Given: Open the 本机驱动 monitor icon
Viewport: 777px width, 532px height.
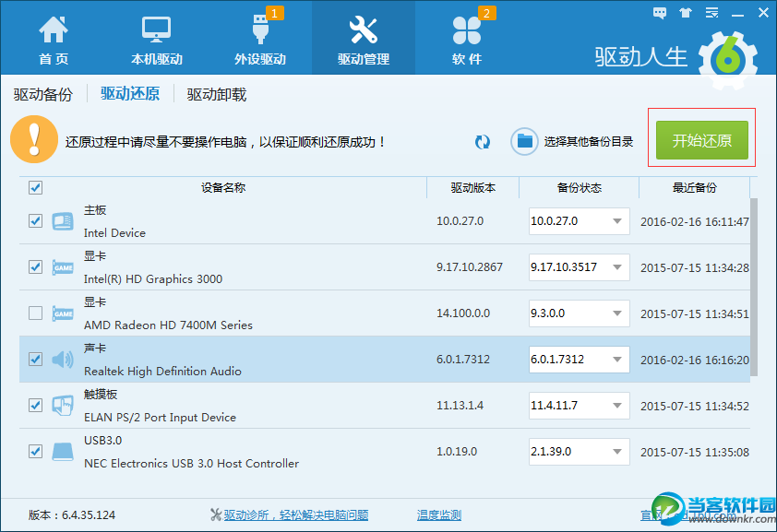Looking at the screenshot, I should (x=156, y=30).
